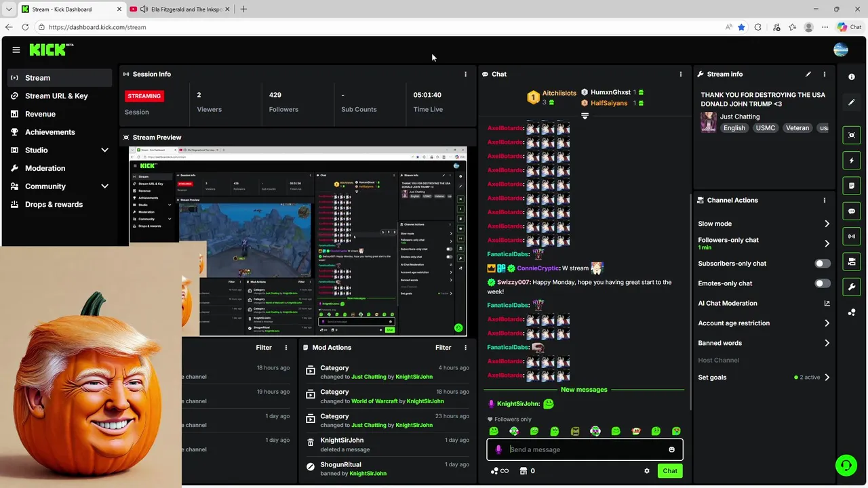Insert the angry brown square emote
The width and height of the screenshot is (868, 488).
click(575, 431)
